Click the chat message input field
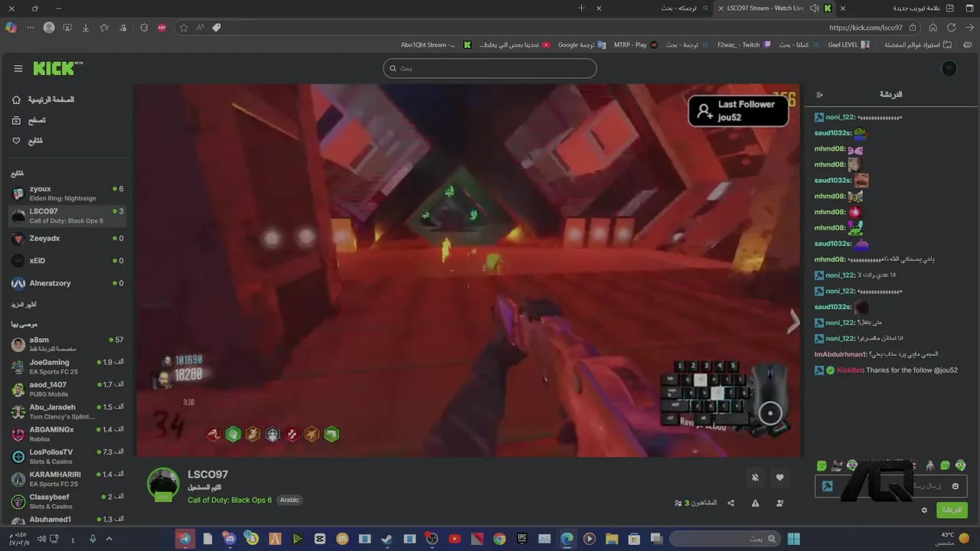The height and width of the screenshot is (551, 980). pos(891,486)
